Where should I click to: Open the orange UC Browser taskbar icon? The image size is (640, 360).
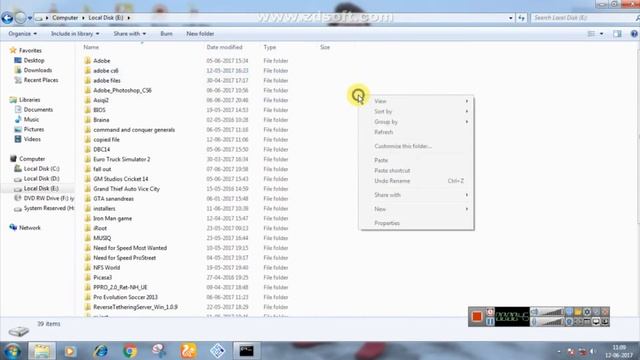[x=188, y=351]
